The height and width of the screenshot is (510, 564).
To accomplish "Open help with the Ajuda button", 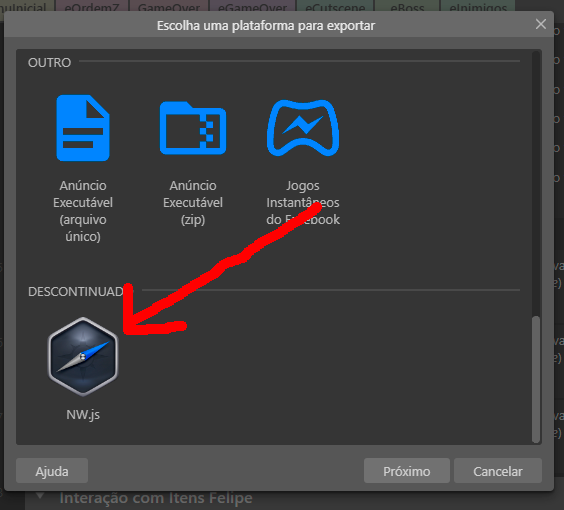I will tap(52, 471).
